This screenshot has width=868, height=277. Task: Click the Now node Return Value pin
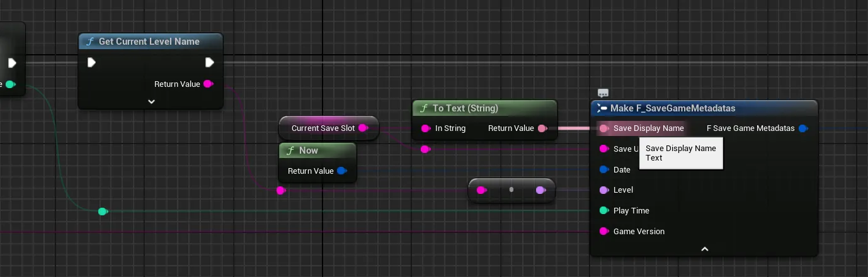coord(341,171)
